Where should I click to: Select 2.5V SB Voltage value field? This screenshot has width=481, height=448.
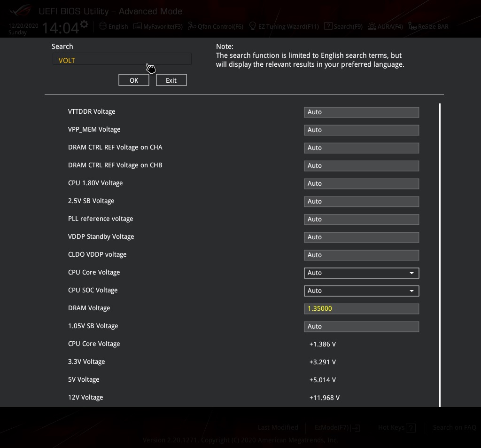tap(361, 201)
